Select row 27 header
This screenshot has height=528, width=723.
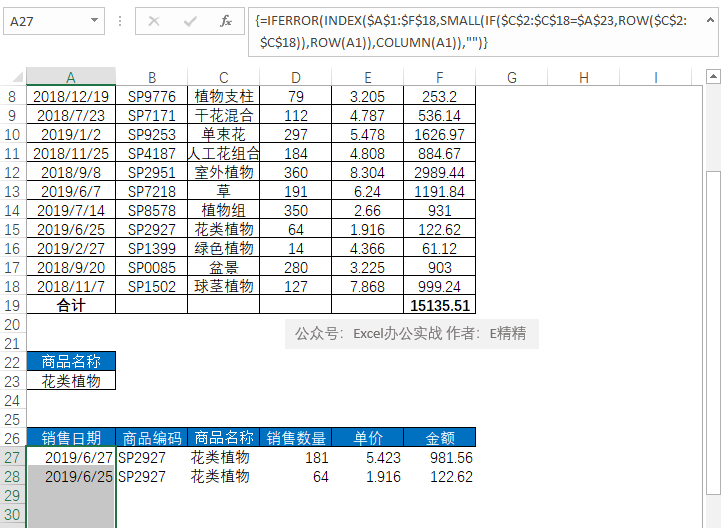[x=12, y=457]
